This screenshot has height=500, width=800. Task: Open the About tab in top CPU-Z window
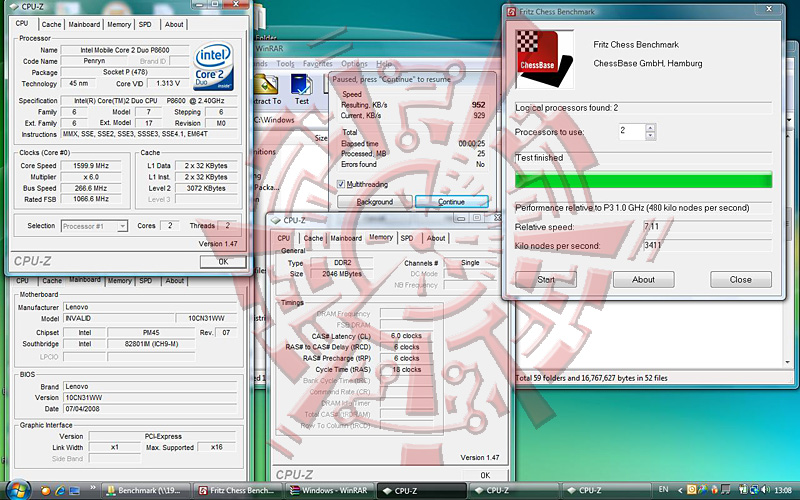[174, 24]
